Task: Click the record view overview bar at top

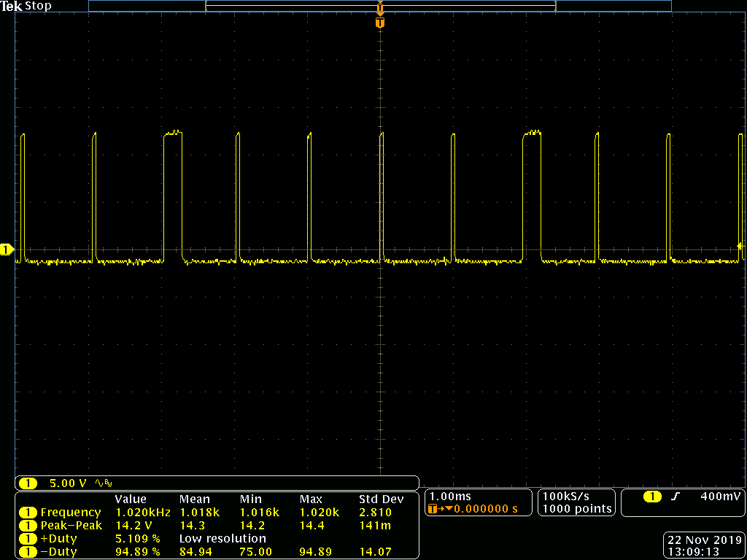Action: (380, 6)
